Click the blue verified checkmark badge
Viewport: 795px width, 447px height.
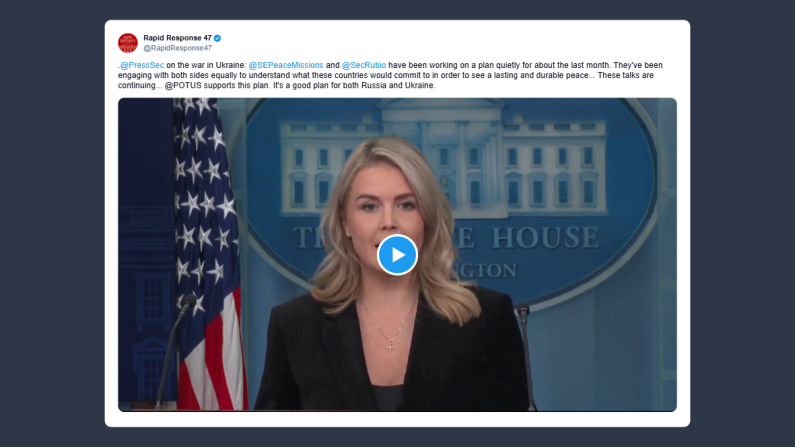pyautogui.click(x=218, y=38)
